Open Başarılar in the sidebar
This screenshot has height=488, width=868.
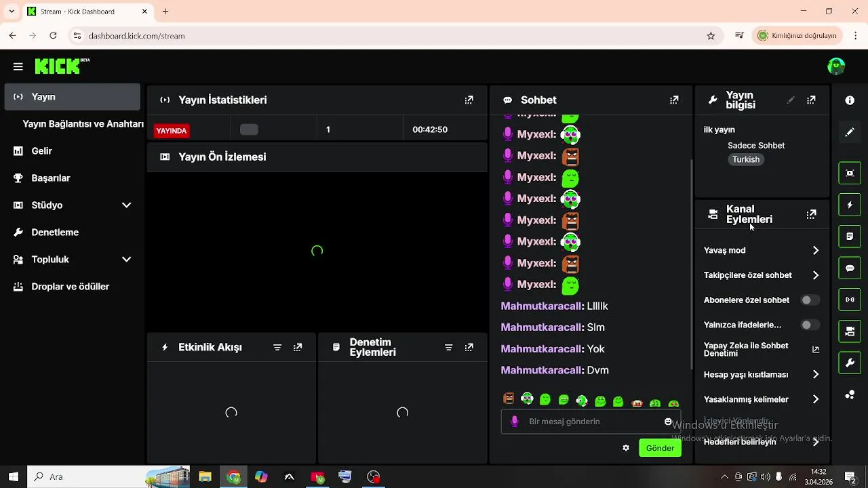coord(73,178)
